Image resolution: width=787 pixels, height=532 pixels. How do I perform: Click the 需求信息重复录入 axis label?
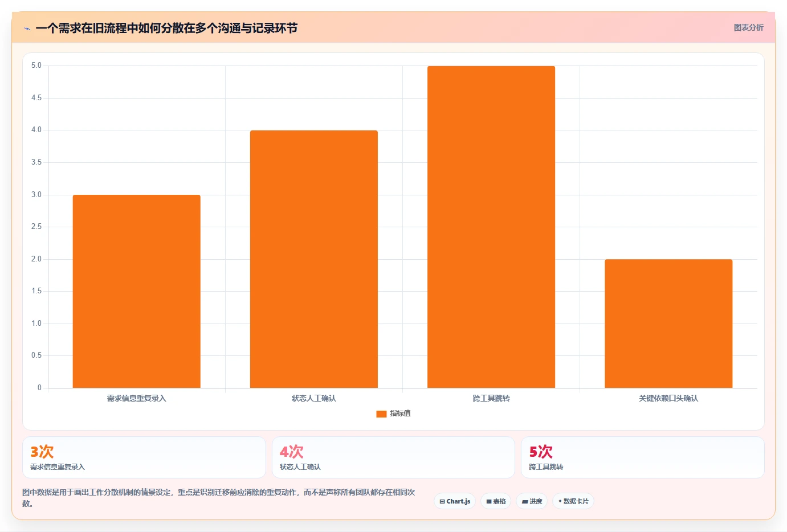point(136,398)
